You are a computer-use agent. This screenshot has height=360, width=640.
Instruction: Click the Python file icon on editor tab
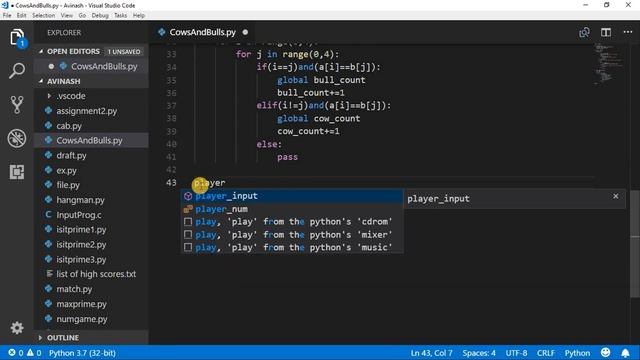(162, 32)
